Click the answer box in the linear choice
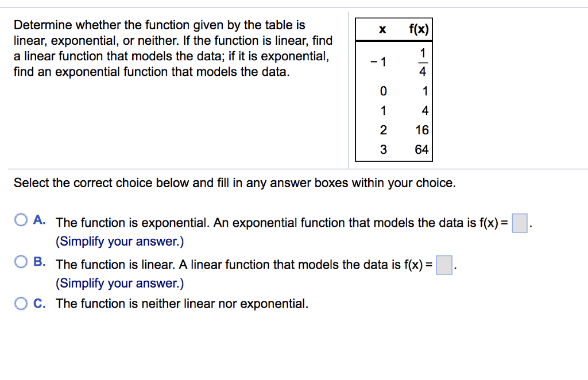Viewport: 588px width, 380px height. click(444, 265)
